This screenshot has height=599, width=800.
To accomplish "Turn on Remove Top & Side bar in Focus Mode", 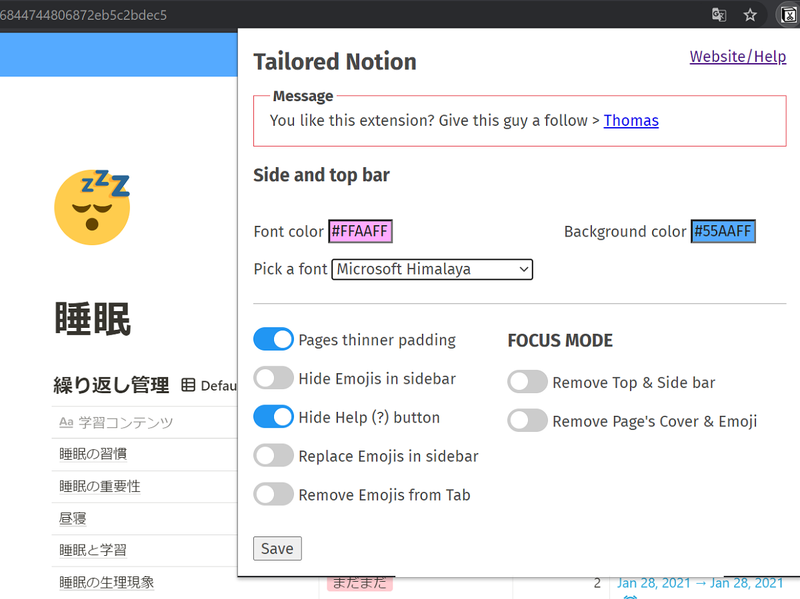I will 527,382.
